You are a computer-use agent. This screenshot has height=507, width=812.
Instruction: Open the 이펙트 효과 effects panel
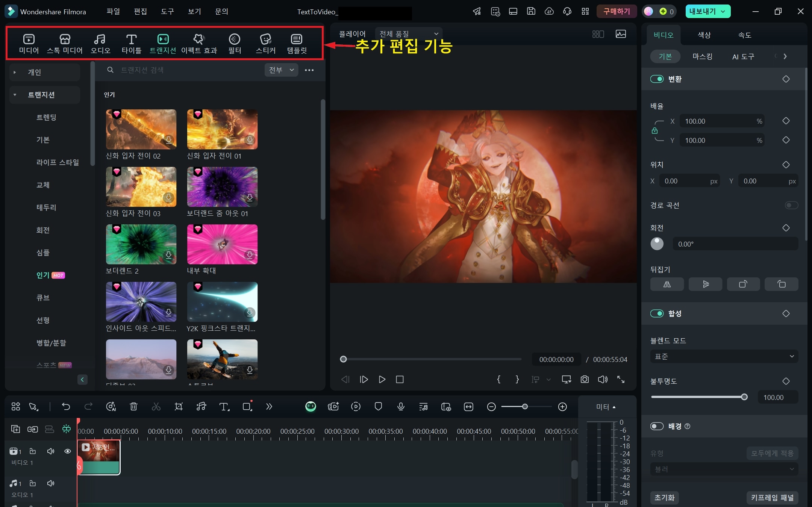pyautogui.click(x=199, y=44)
